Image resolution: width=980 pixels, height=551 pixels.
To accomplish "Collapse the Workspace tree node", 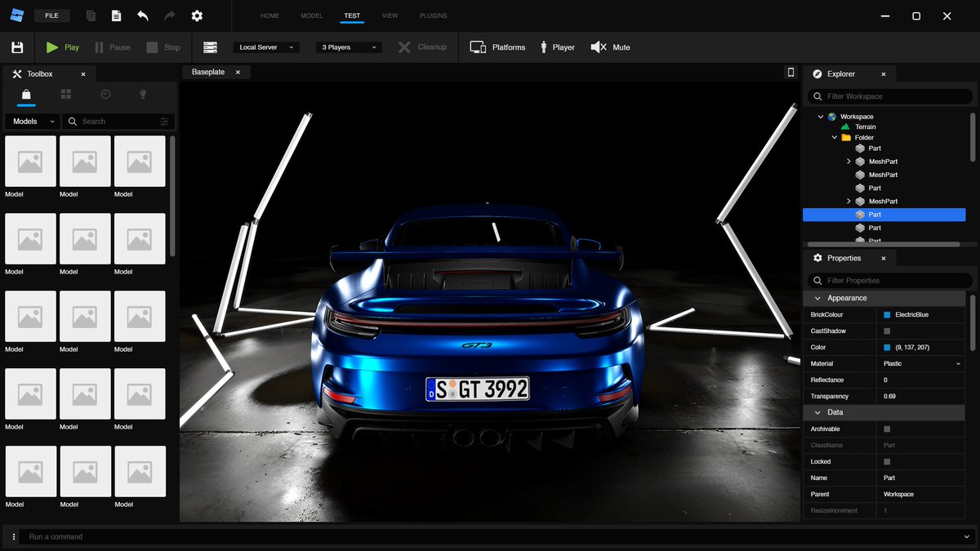I will click(820, 117).
